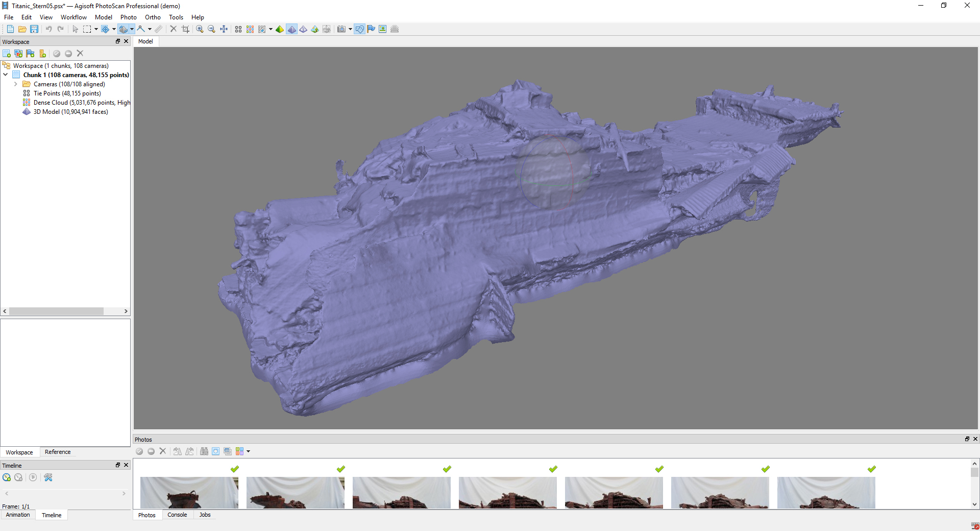Switch to the Reference tab
This screenshot has height=531, width=980.
[58, 452]
